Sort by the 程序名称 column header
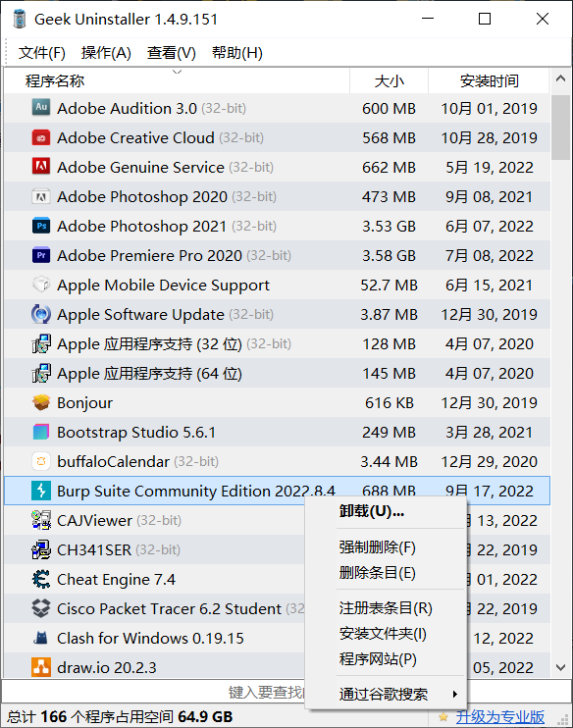573x728 pixels. point(177,80)
